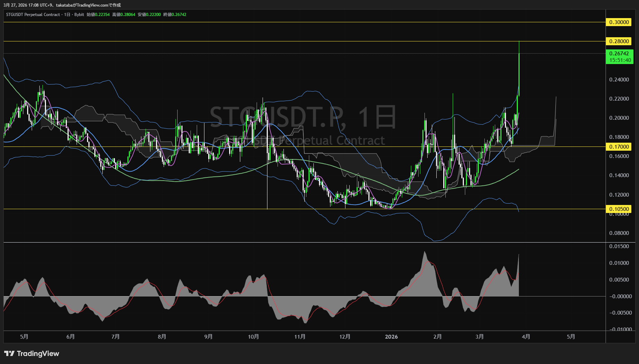Click the STGUSDT Perpetual Contract title
This screenshot has width=639, height=364.
[x=33, y=15]
